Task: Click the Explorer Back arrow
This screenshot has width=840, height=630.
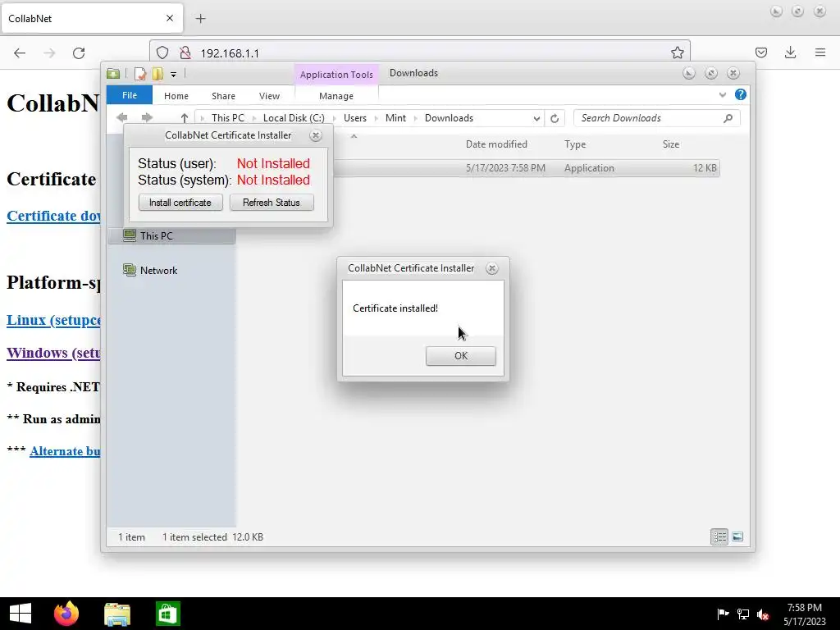Action: [122, 117]
